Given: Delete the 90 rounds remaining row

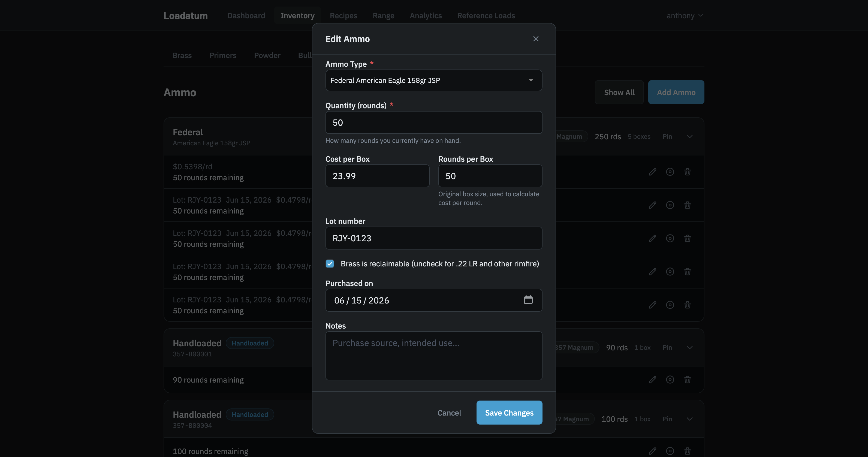Looking at the screenshot, I should point(687,380).
